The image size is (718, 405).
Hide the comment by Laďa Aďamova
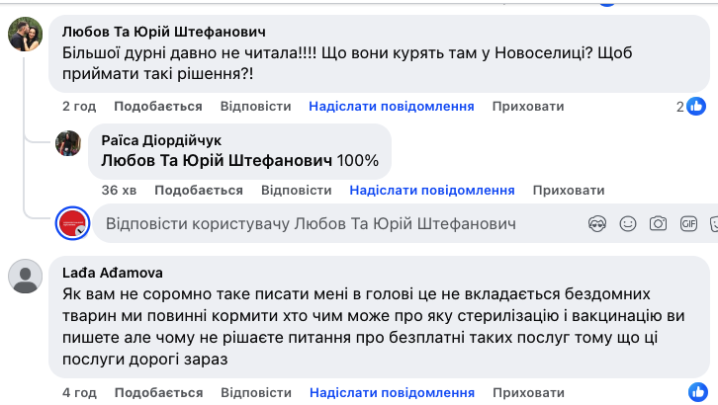pos(528,392)
